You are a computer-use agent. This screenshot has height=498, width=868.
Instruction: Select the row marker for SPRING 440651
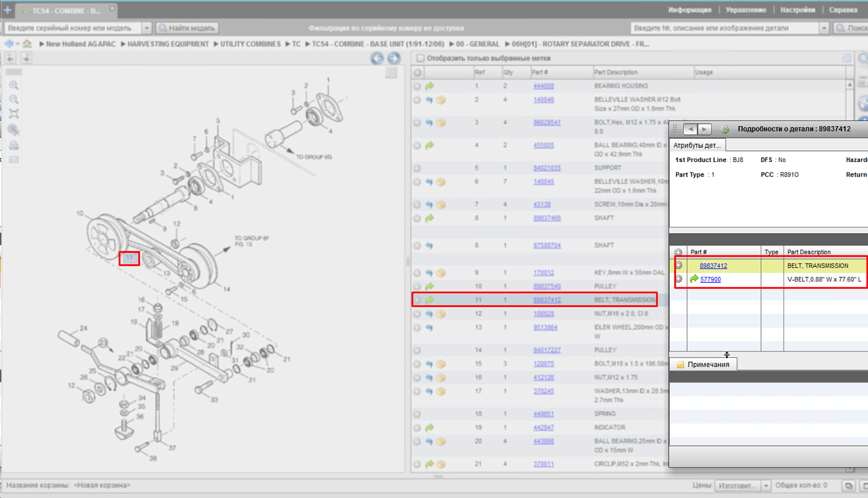(x=417, y=414)
